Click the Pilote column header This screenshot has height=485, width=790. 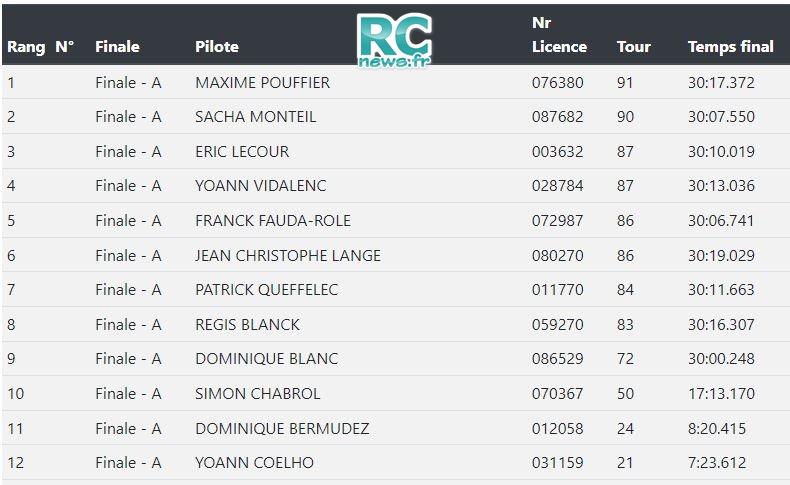217,47
